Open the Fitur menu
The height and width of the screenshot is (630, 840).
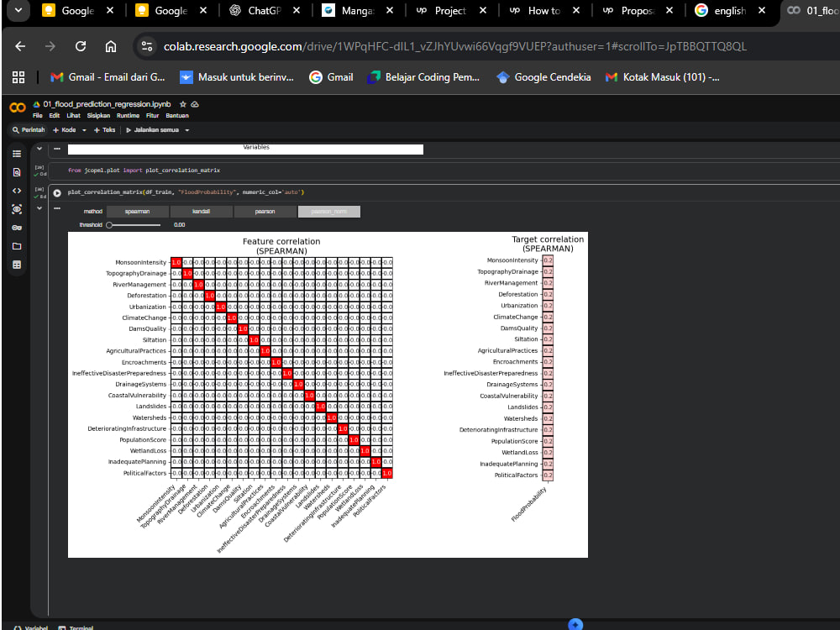tap(153, 116)
